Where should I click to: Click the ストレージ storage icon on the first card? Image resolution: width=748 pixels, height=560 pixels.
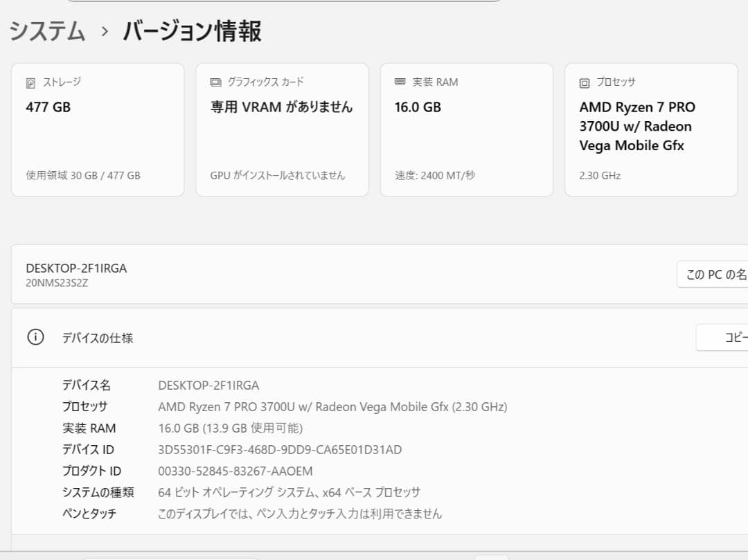[29, 82]
